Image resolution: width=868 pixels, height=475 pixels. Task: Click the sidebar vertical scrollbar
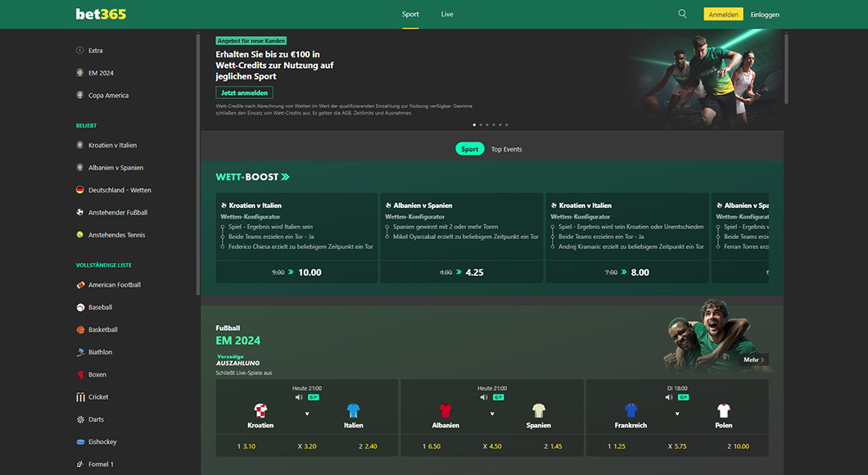197,164
